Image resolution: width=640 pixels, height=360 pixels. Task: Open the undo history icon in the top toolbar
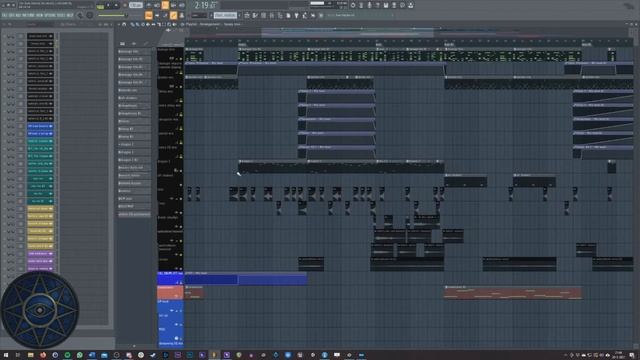(x=353, y=5)
